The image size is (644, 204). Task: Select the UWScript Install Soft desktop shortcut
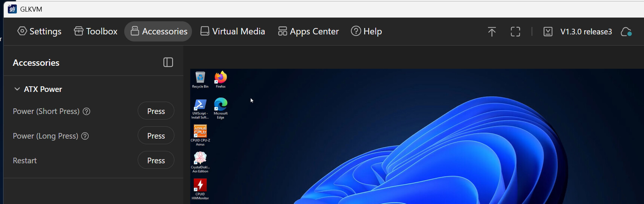point(200,109)
